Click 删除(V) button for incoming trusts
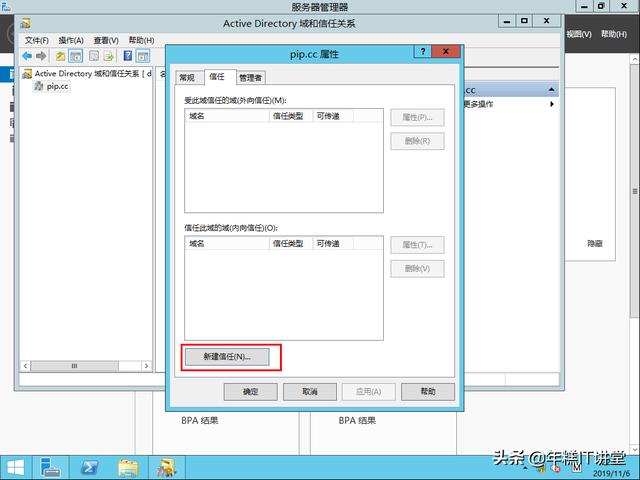640x480 pixels. coord(417,269)
